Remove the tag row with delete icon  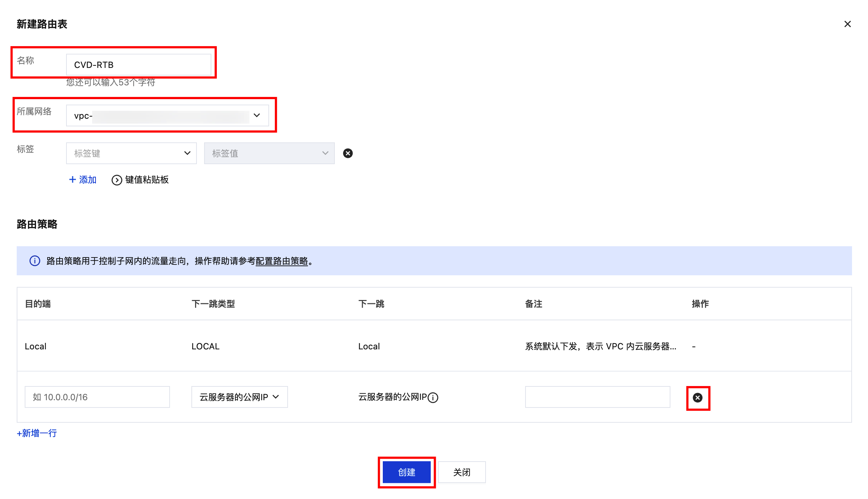348,153
